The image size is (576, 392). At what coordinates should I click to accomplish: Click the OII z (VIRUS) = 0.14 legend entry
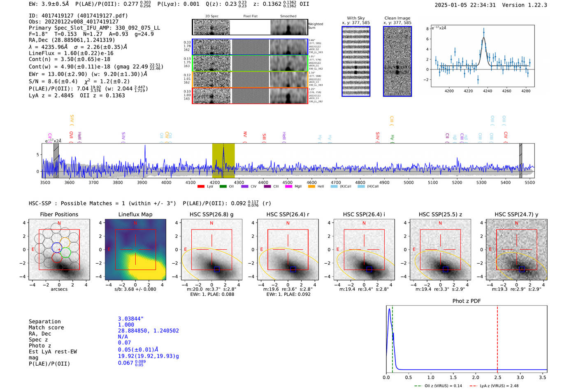(438, 386)
